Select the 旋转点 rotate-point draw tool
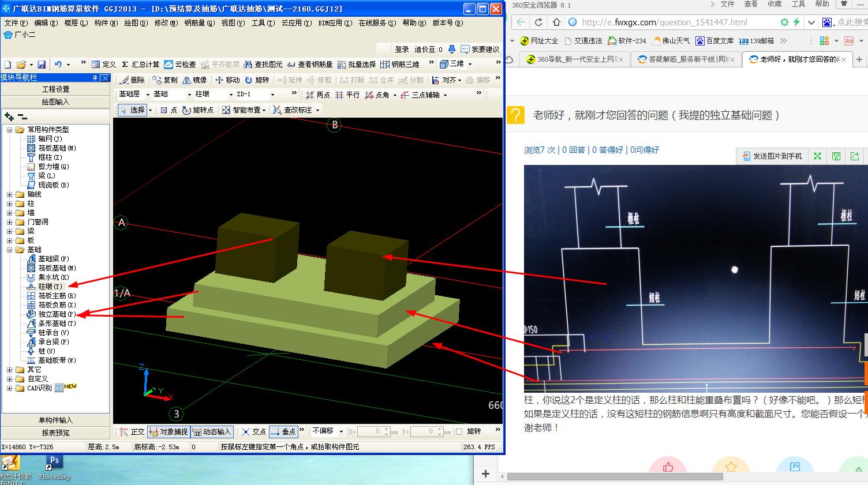The image size is (868, 485). pos(198,110)
